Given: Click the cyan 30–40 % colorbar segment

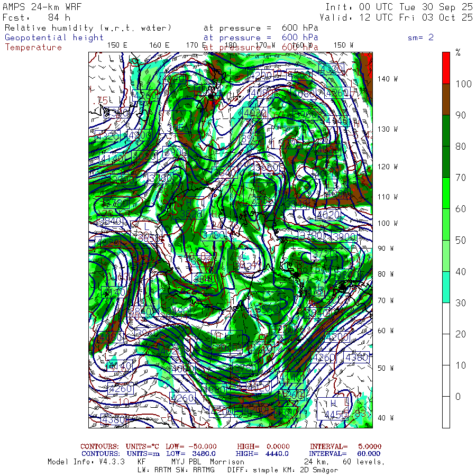Looking at the screenshot, I should [x=446, y=287].
